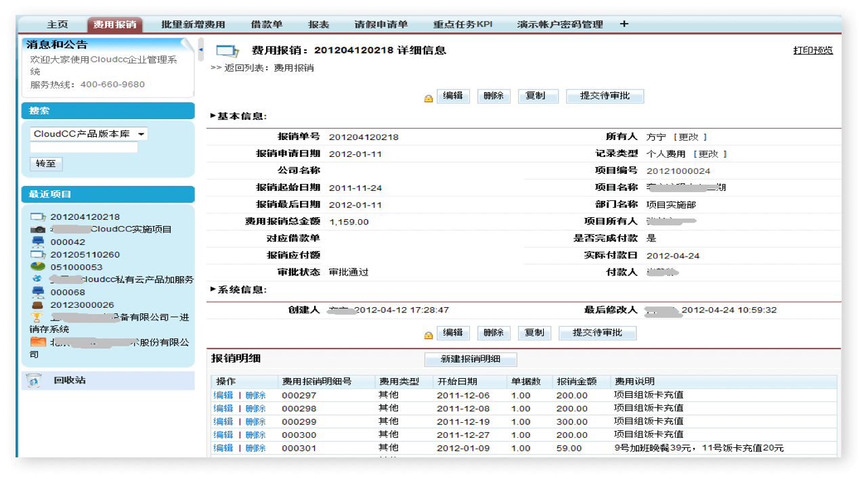Open the 演示帐户密码管理 tab
This screenshot has height=479, width=868.
click(560, 24)
